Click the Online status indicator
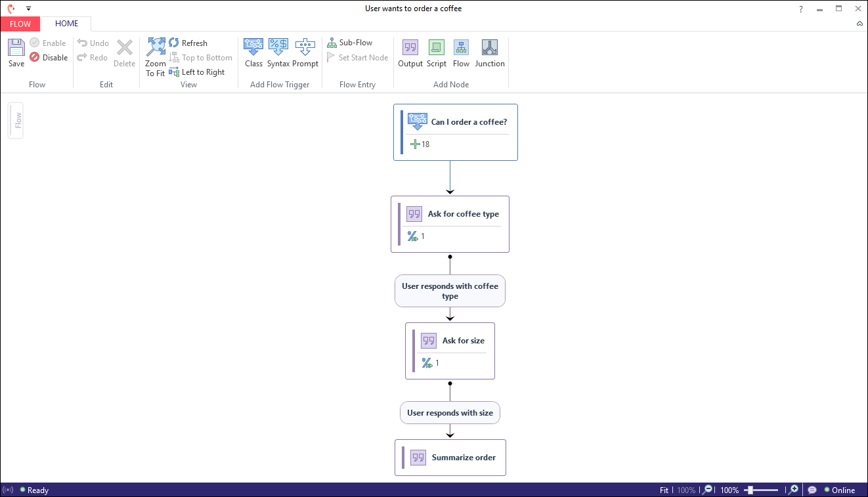Screen dimensions: 868x497 click(x=840, y=490)
